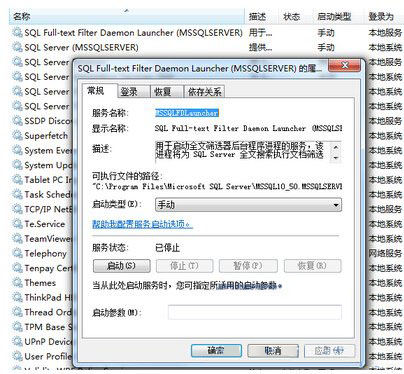Click the TPM Base service icon

pos(17,327)
